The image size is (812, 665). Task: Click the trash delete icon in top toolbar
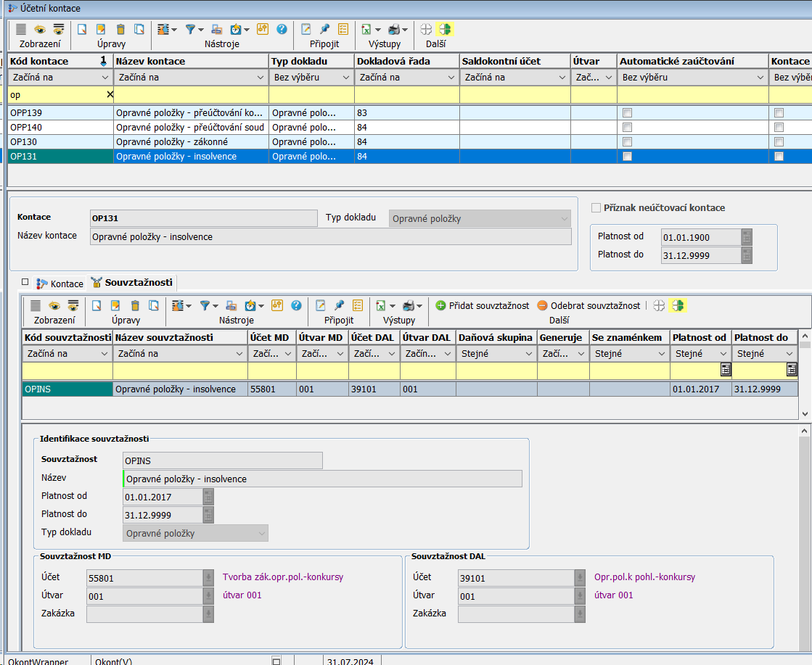tap(120, 29)
